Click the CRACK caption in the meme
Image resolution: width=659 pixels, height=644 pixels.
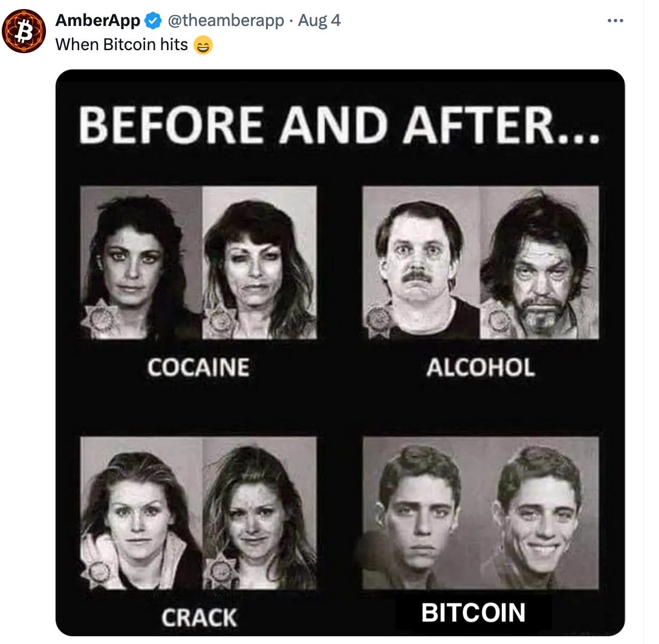pyautogui.click(x=200, y=618)
